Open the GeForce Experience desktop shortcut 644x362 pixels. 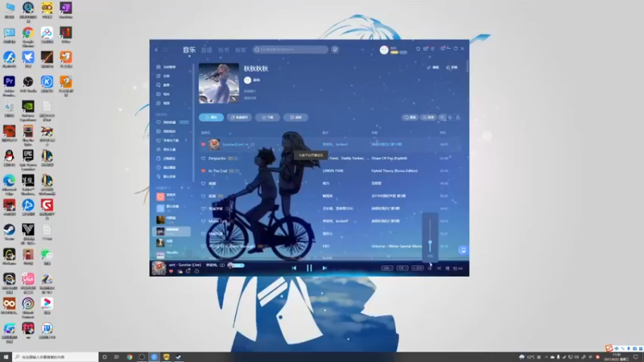click(x=28, y=109)
